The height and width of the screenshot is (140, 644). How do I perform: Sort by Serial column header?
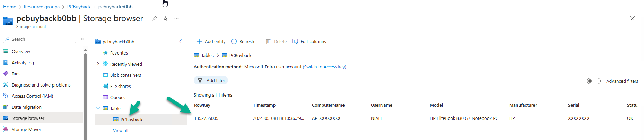click(574, 105)
